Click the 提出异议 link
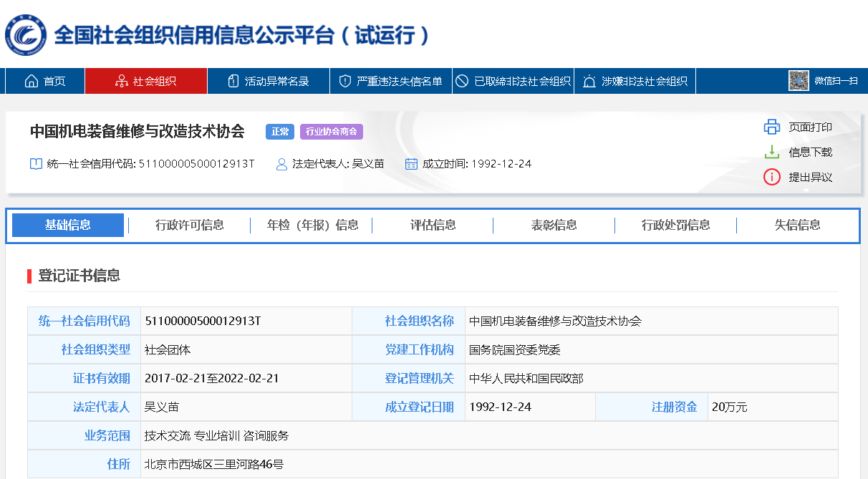This screenshot has height=479, width=868. (811, 177)
